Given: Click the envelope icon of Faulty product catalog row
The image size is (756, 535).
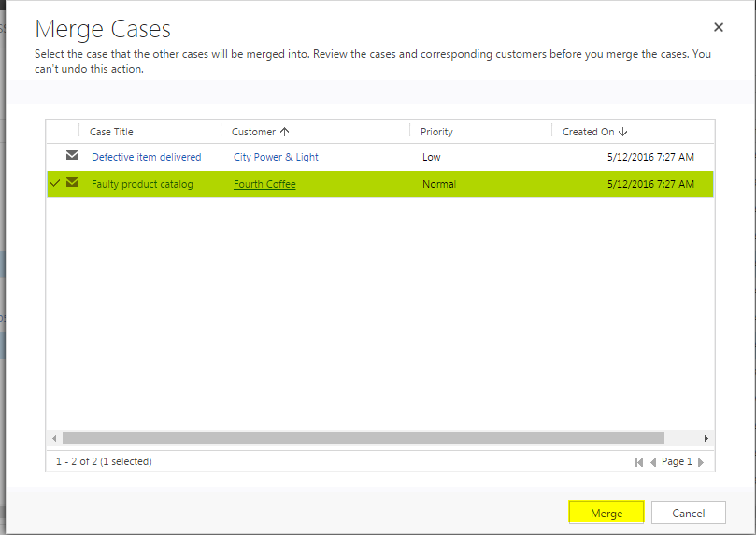Looking at the screenshot, I should tap(72, 182).
